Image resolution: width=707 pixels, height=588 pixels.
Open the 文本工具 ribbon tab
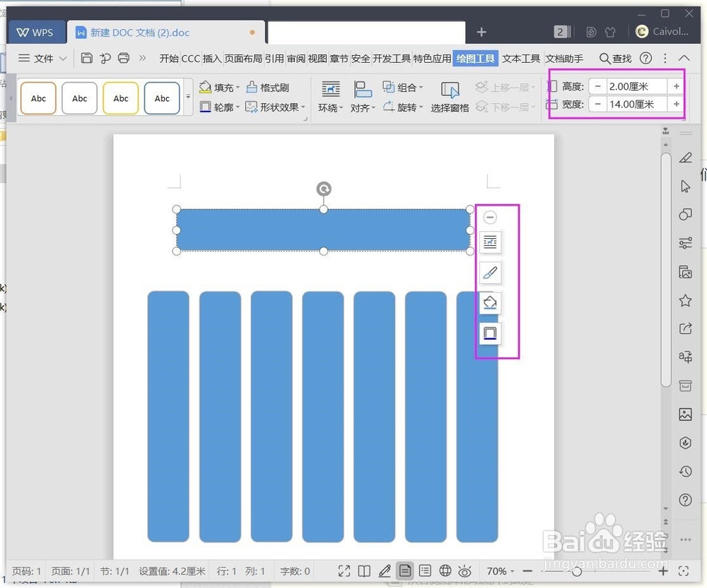pos(521,59)
